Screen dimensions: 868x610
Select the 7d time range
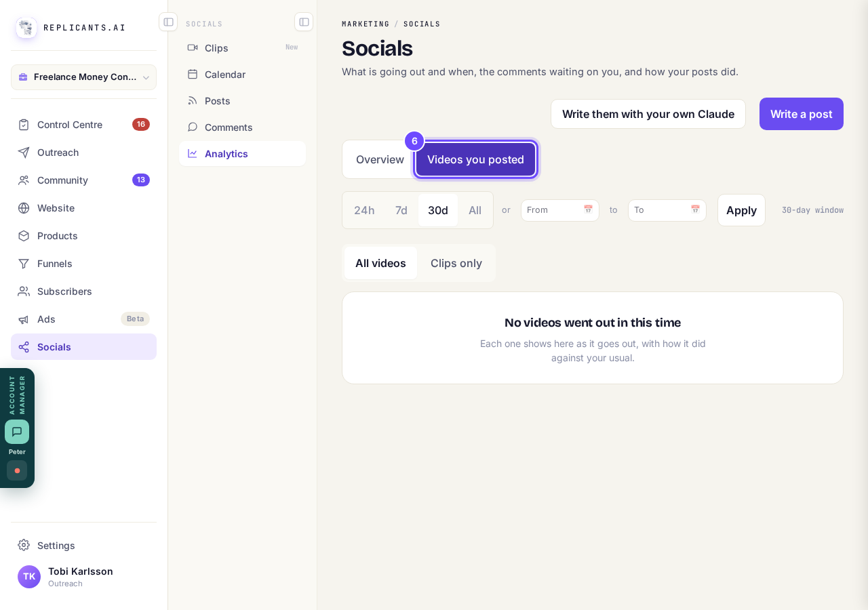[x=401, y=210]
